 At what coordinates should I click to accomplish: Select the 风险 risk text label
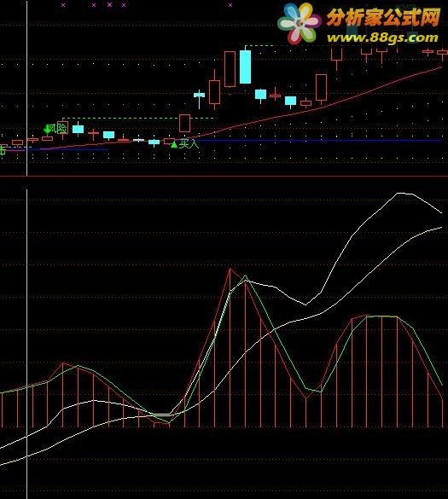click(x=59, y=128)
